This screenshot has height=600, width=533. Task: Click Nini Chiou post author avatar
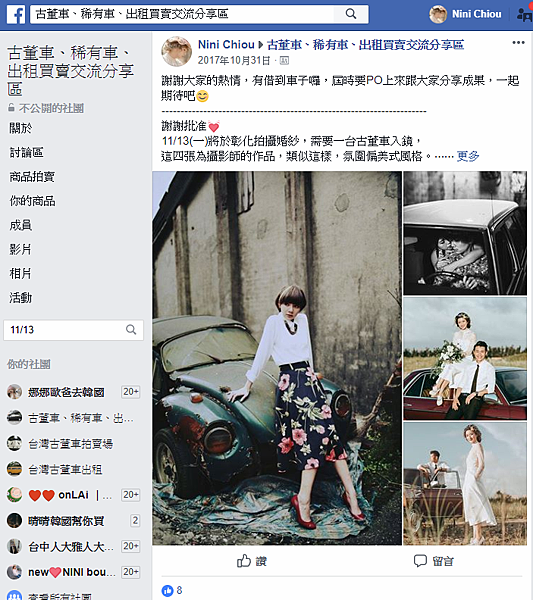click(176, 52)
